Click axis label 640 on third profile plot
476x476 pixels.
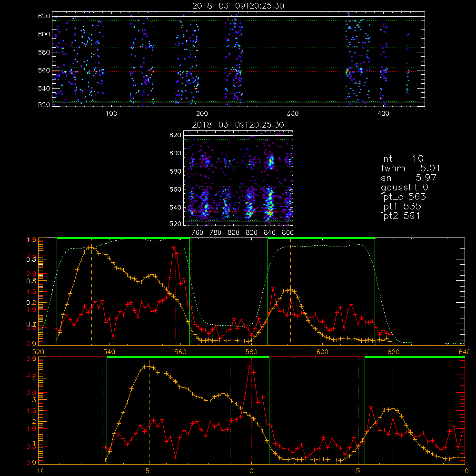click(465, 352)
